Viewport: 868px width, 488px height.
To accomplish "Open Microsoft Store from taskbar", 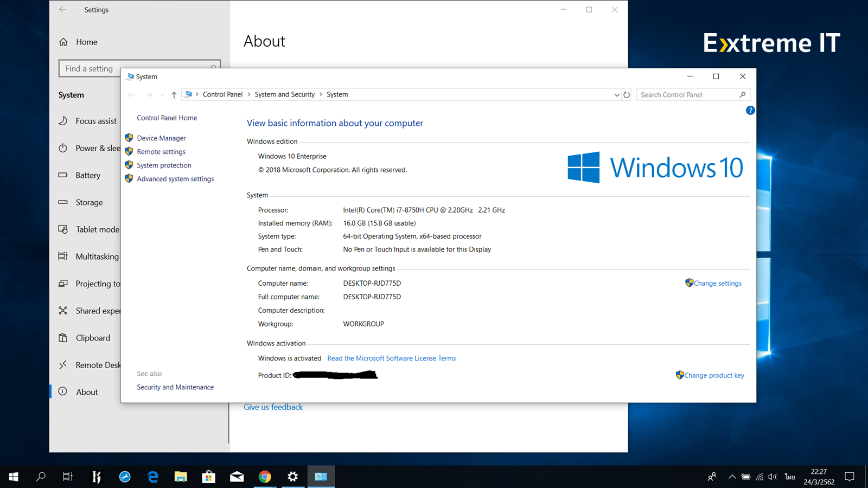I will tap(209, 477).
